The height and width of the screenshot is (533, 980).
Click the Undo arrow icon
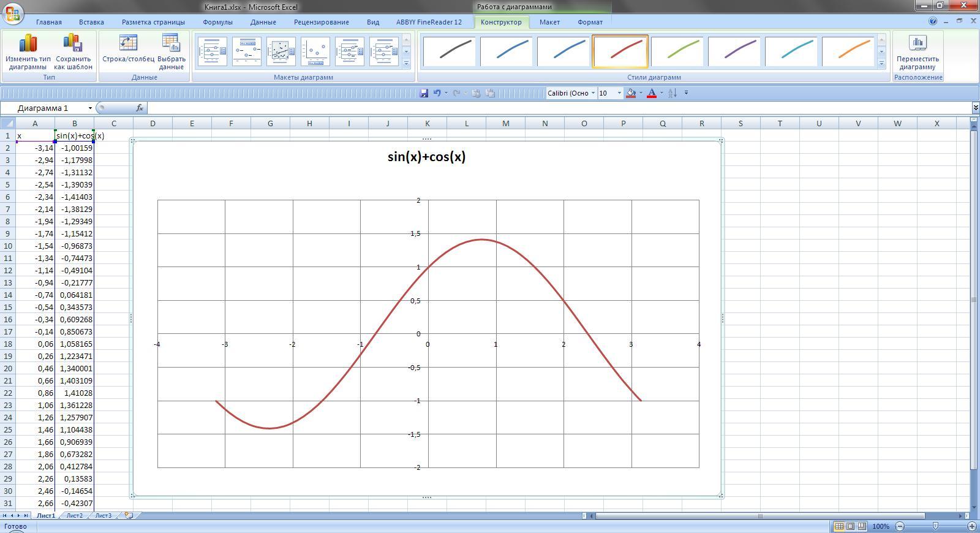point(437,93)
